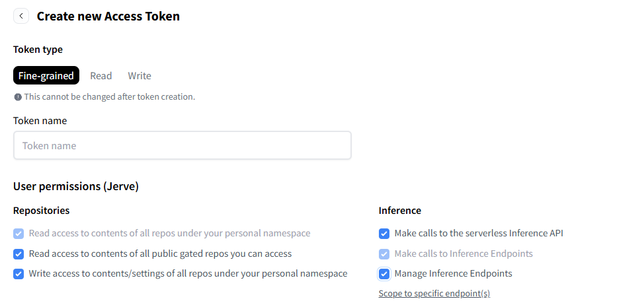
Task: Click the info icon beside the warning note
Action: point(18,97)
